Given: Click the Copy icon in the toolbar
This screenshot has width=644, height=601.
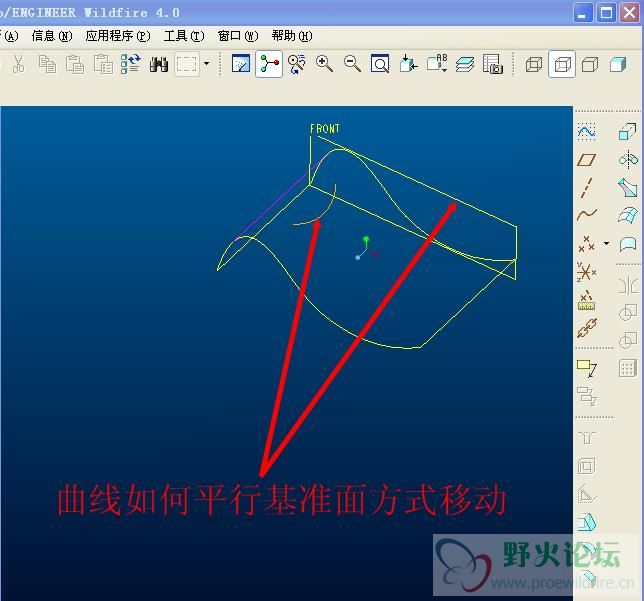Looking at the screenshot, I should 47,64.
